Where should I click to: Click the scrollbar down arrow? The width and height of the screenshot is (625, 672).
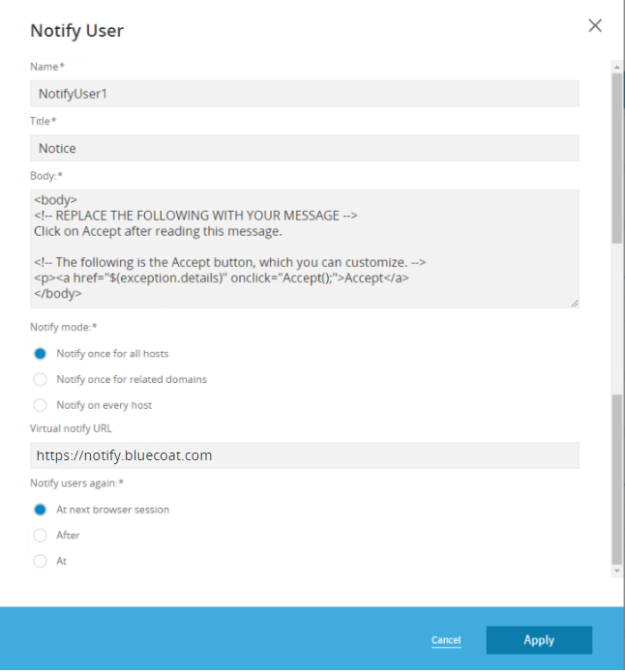coord(617,571)
